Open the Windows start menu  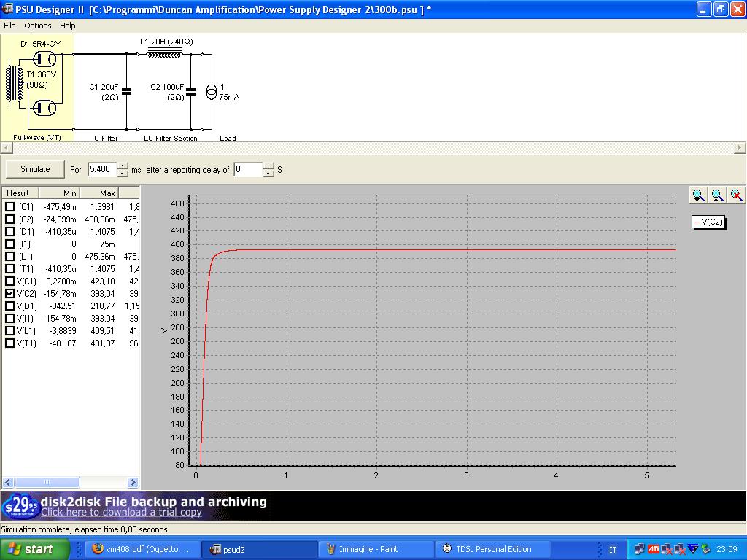34,549
